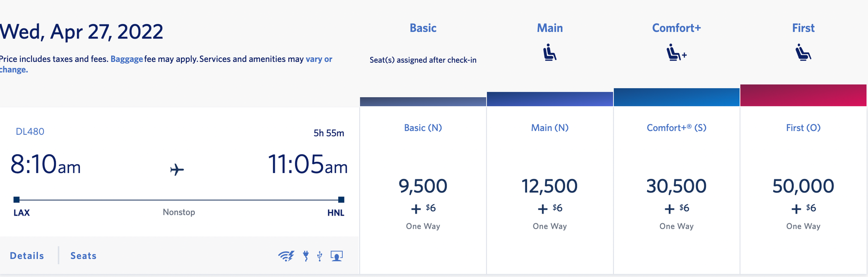This screenshot has width=868, height=277.
Task: Click the First class seat icon
Action: [x=803, y=52]
